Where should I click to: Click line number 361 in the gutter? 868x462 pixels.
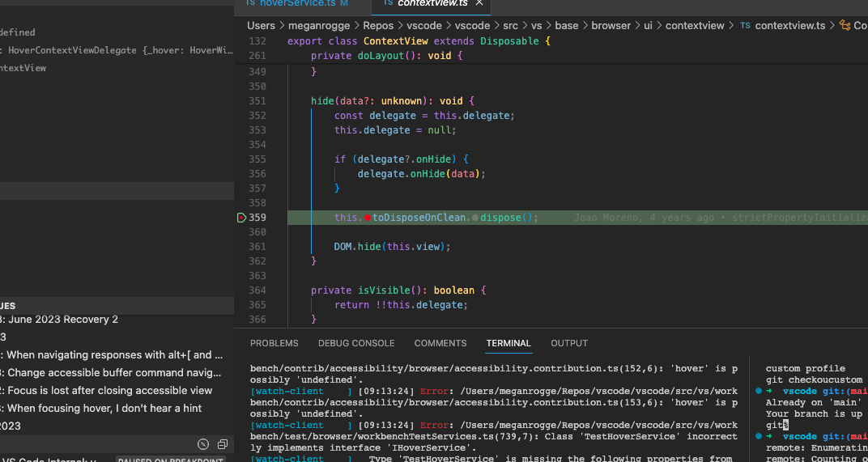tap(257, 247)
